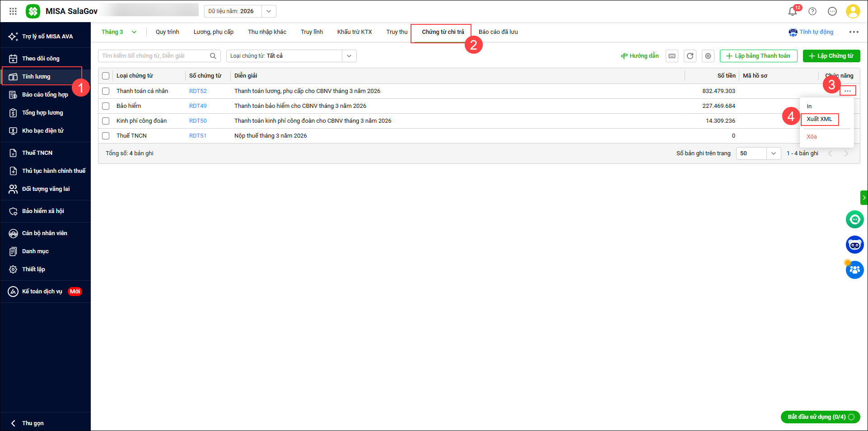Expand the records per page dropdown
This screenshot has width=868, height=431.
[774, 153]
